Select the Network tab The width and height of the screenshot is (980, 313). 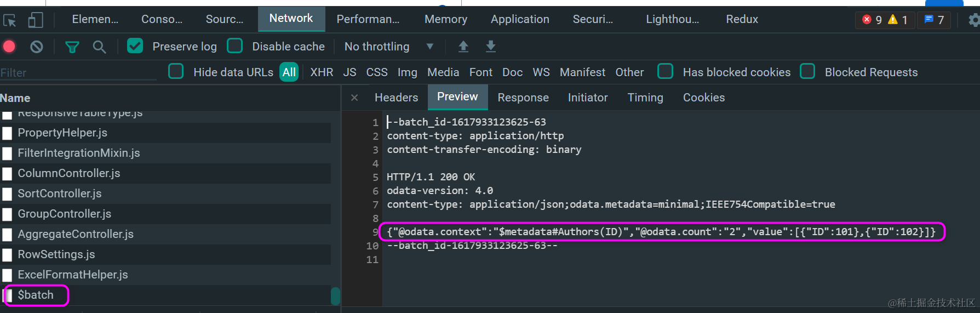click(x=291, y=19)
